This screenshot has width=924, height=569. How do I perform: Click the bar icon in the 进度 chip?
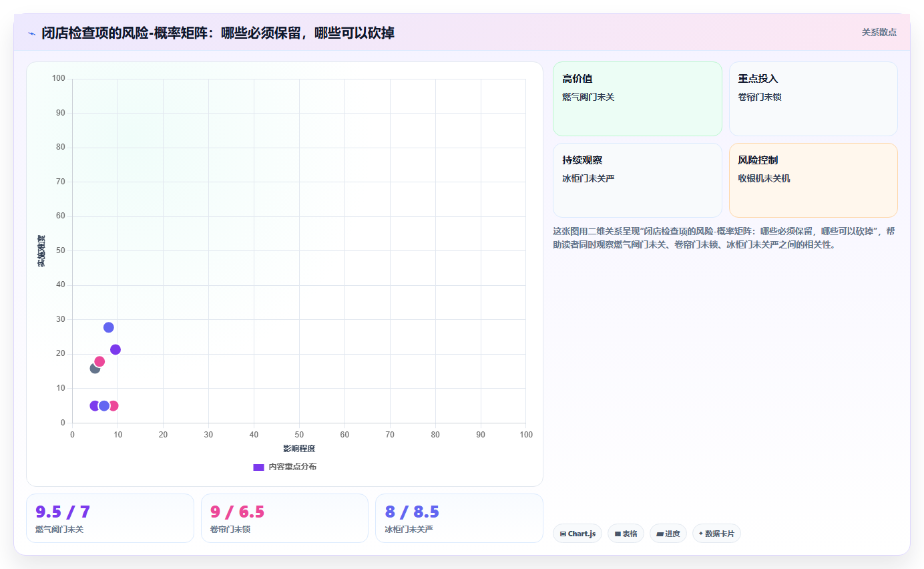click(x=660, y=534)
